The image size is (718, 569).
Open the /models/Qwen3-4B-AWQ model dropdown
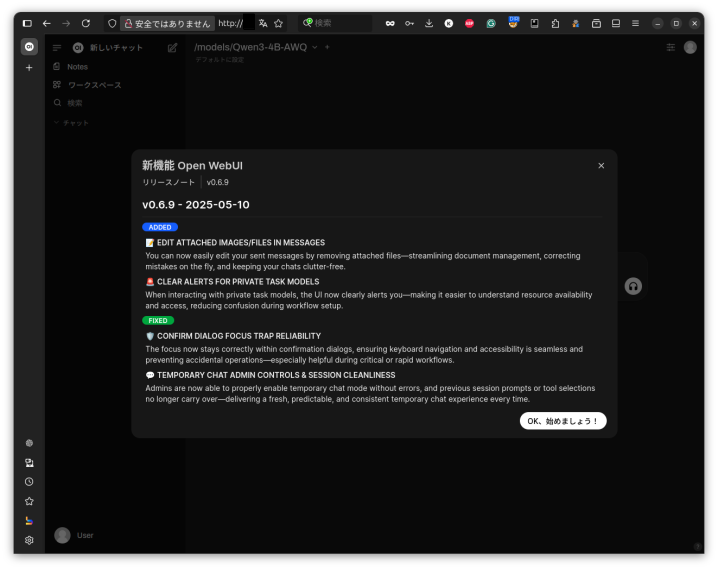click(x=256, y=47)
